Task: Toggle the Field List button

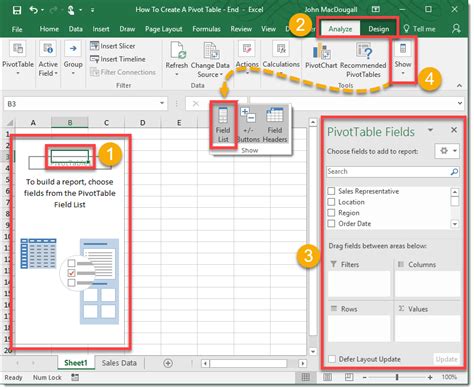Action: 223,125
